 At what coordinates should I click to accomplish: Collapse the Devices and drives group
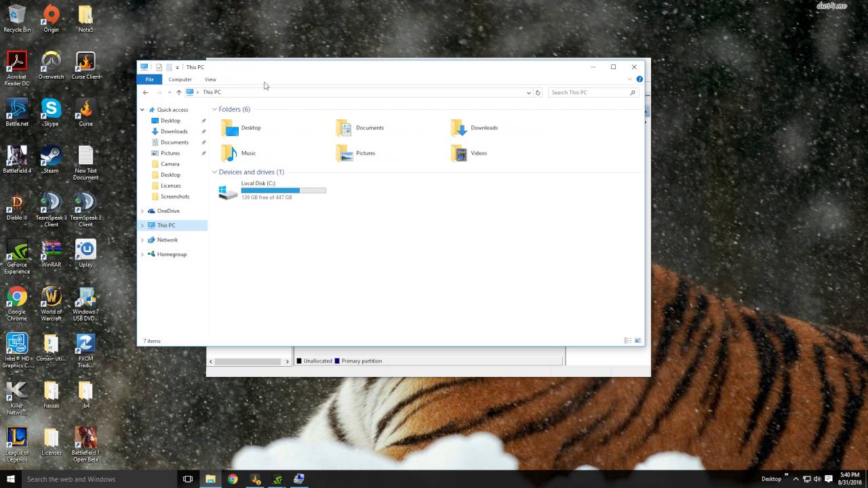pyautogui.click(x=214, y=172)
